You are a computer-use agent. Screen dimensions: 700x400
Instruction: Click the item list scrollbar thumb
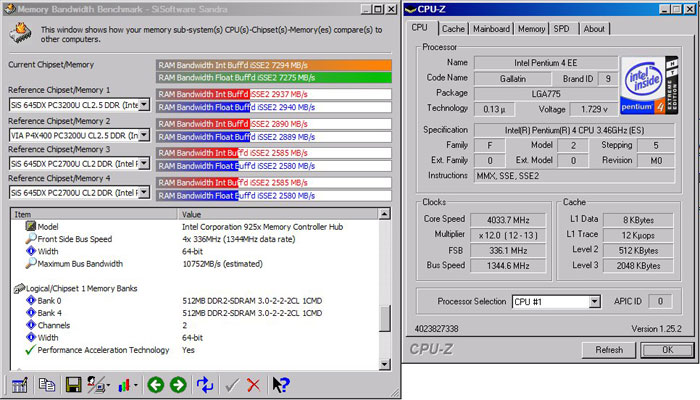pyautogui.click(x=384, y=318)
